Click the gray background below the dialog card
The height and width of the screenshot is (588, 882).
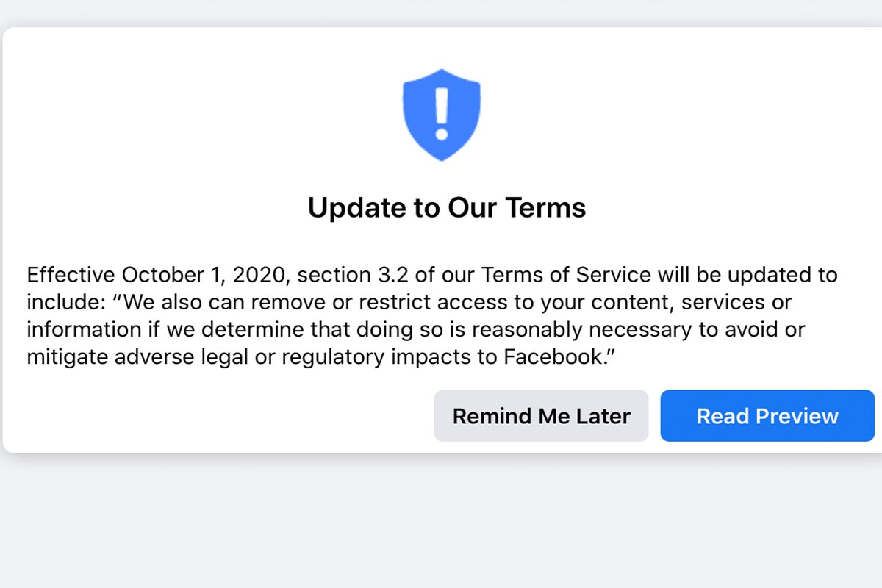pyautogui.click(x=441, y=522)
